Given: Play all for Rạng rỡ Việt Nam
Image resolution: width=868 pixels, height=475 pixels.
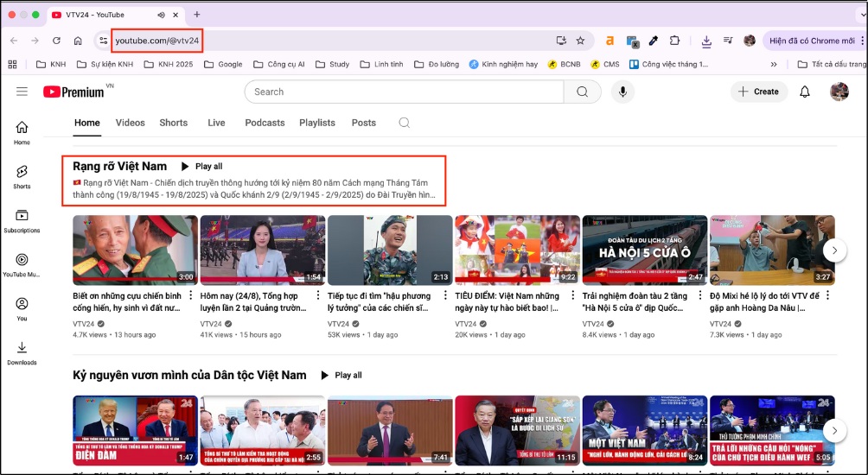Looking at the screenshot, I should (x=201, y=166).
